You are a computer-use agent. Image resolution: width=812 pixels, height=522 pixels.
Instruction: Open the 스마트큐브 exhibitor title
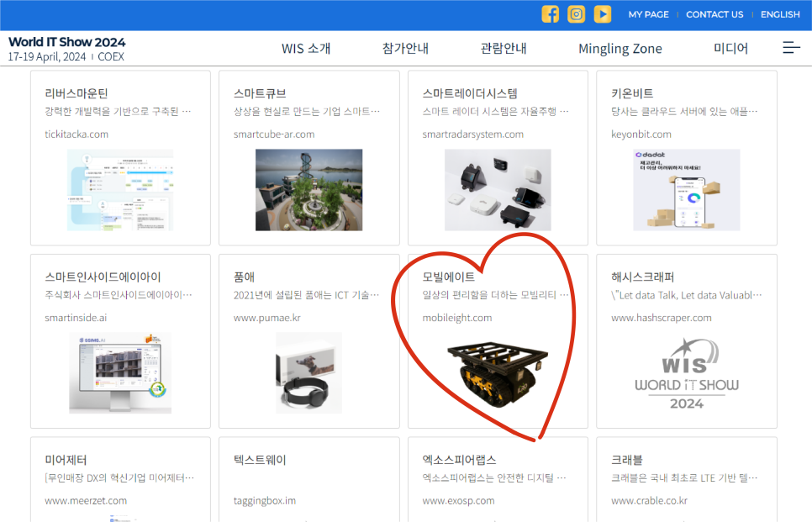coord(260,93)
